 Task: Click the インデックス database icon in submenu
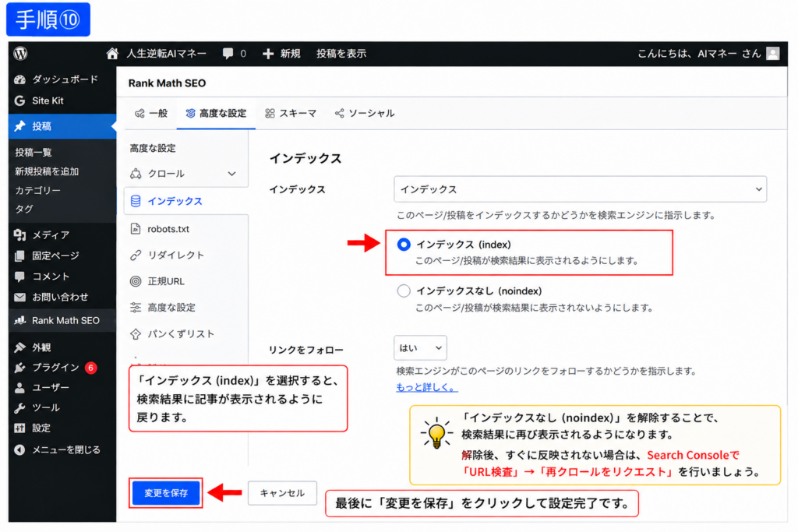pyautogui.click(x=136, y=201)
